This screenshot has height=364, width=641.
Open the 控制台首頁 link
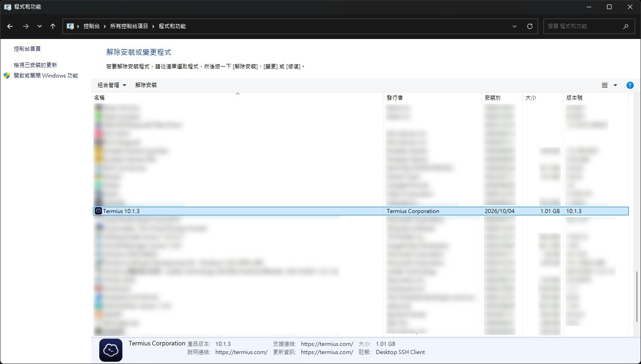coord(27,49)
